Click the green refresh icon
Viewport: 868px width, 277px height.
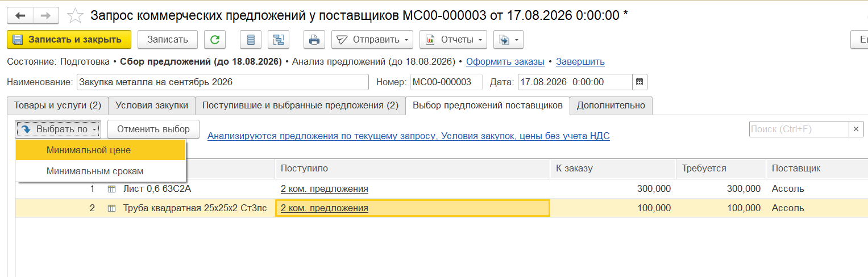tap(214, 40)
